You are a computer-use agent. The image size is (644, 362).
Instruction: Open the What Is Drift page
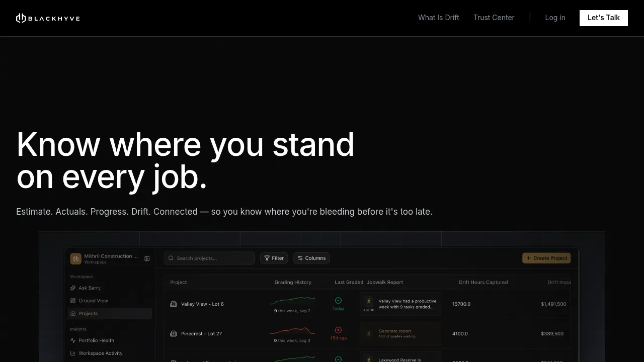coord(438,18)
